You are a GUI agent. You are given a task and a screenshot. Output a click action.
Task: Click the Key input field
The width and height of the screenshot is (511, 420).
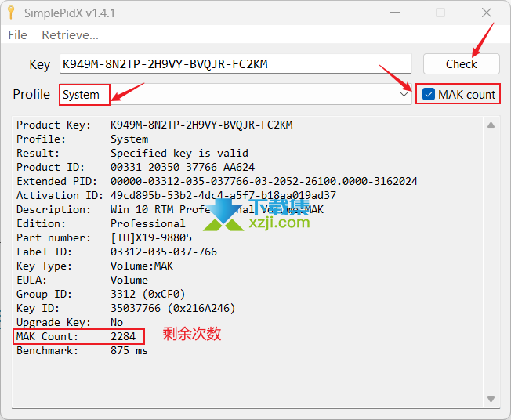click(x=235, y=64)
